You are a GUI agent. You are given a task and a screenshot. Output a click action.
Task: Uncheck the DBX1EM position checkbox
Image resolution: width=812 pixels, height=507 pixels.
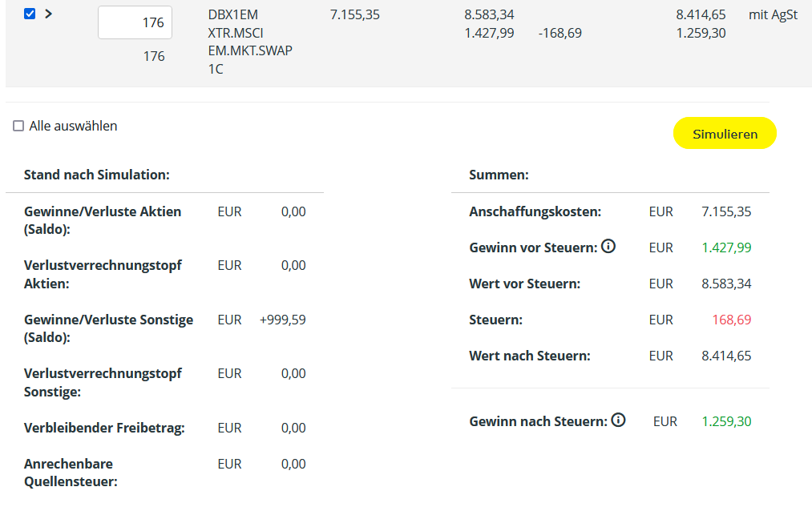30,14
